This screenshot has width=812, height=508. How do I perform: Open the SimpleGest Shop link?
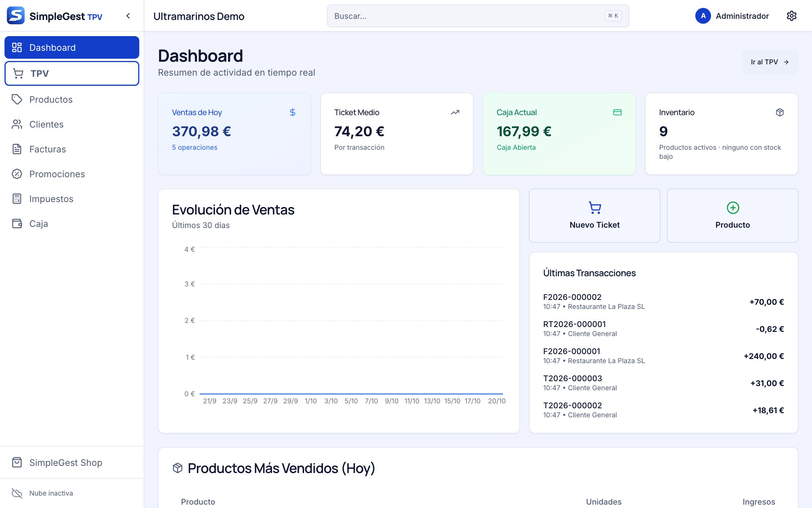pos(72,462)
